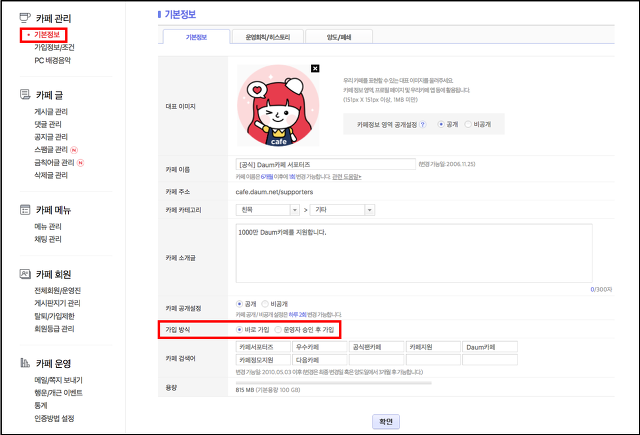Remove the representative image with X icon
640x435 pixels.
tap(315, 69)
